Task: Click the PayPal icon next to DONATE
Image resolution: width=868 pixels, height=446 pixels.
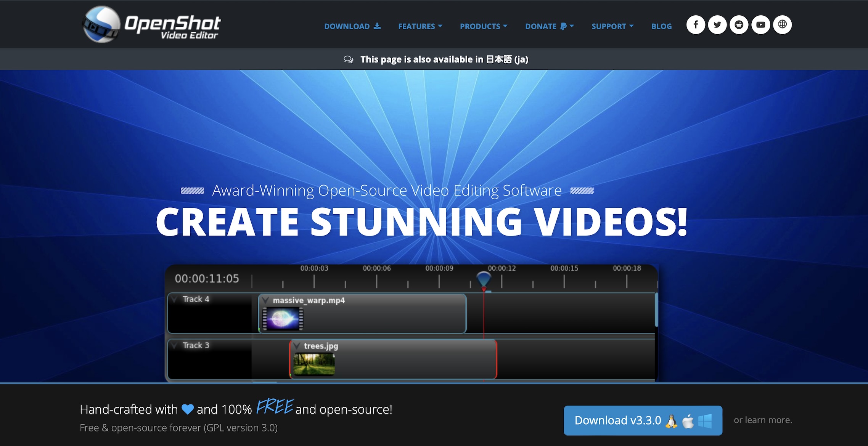Action: 563,26
